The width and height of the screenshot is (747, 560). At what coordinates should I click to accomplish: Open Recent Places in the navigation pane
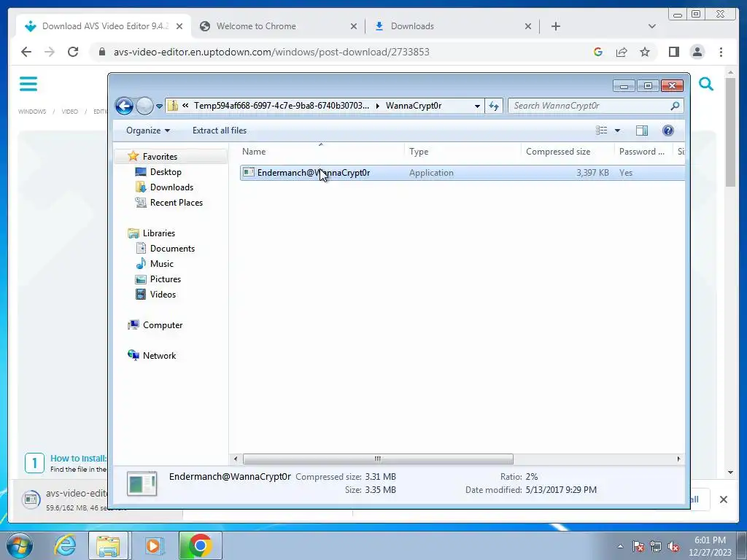pyautogui.click(x=177, y=203)
